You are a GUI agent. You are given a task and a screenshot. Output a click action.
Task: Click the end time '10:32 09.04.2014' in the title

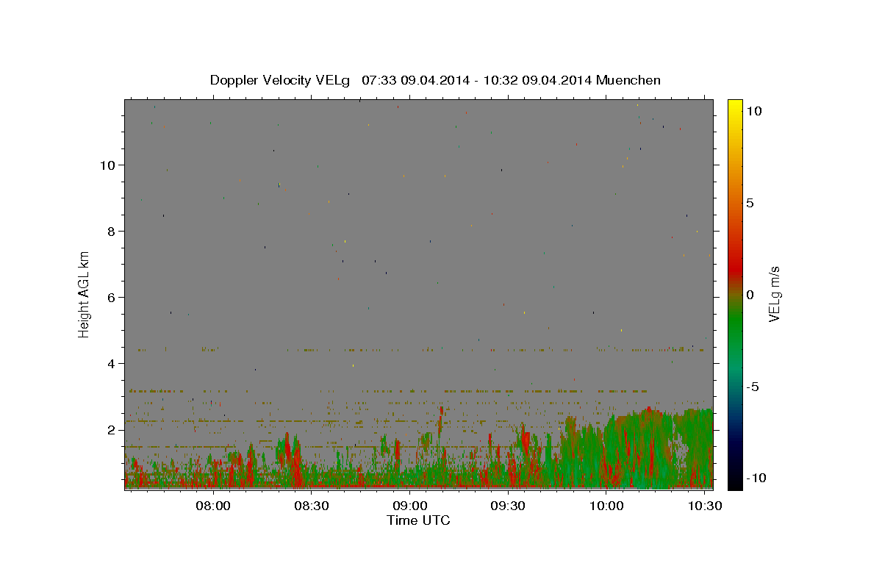point(539,80)
